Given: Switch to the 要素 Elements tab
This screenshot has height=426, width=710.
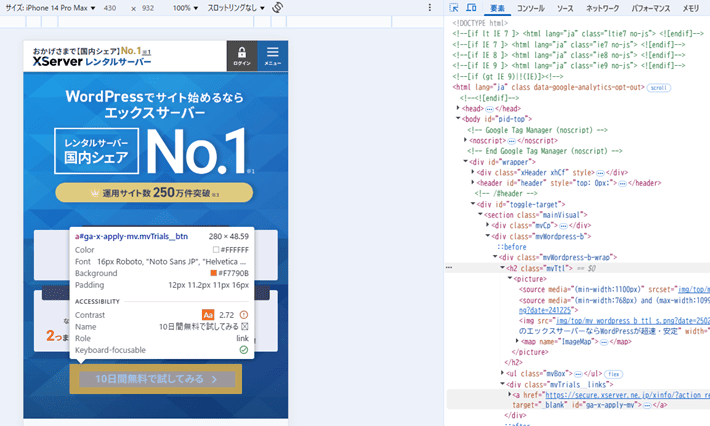Looking at the screenshot, I should [x=497, y=8].
